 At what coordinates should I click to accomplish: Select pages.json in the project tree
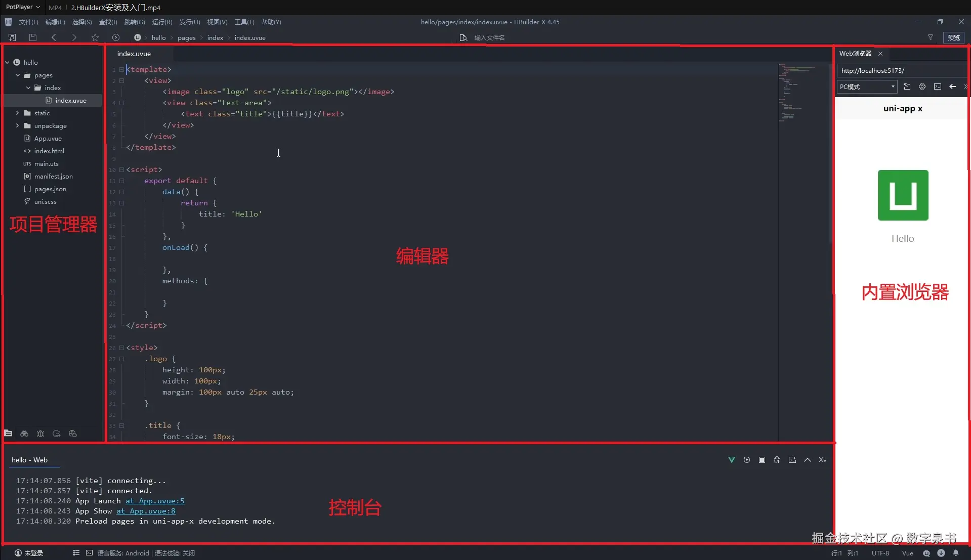pyautogui.click(x=50, y=189)
